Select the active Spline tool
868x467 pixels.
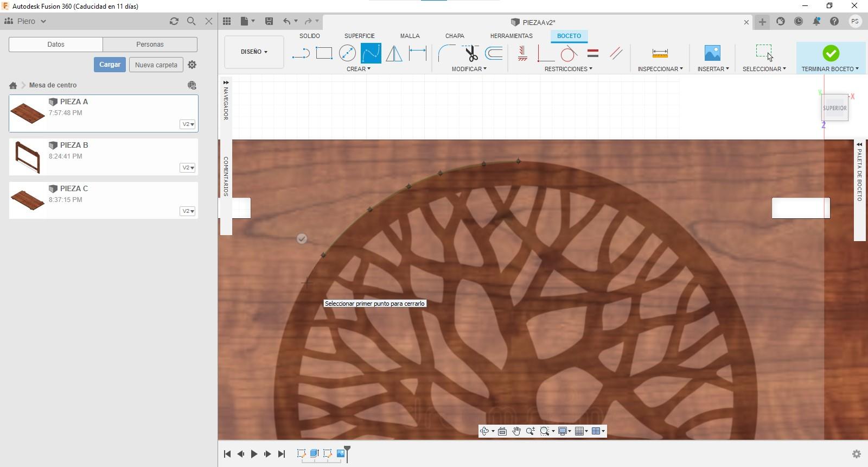point(371,53)
